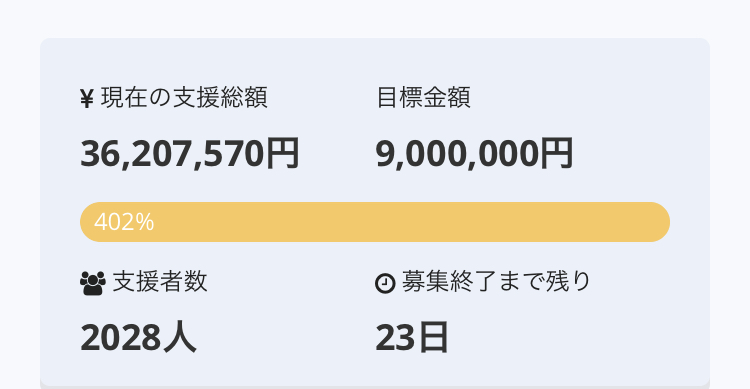This screenshot has width=750, height=389.
Task: Click the 9,000,000円 goal amount
Action: pyautogui.click(x=474, y=154)
